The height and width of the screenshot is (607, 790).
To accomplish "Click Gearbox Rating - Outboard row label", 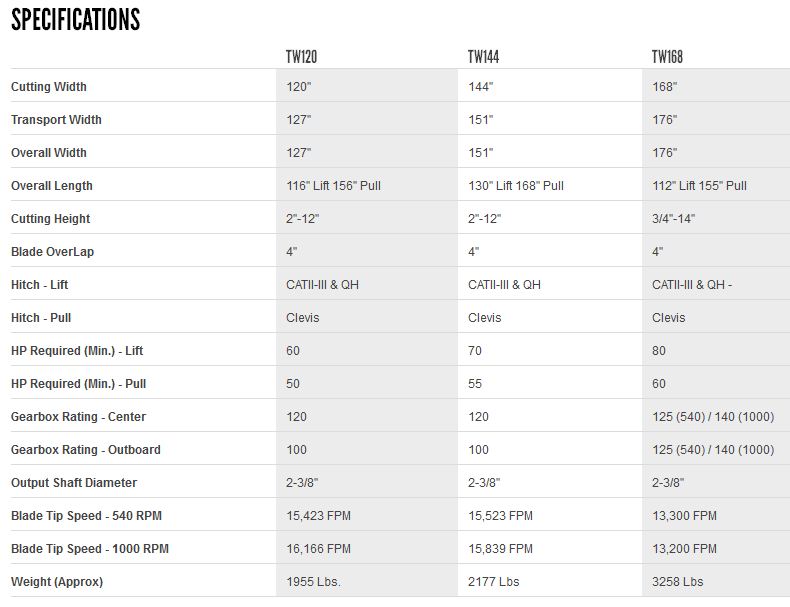I will [x=86, y=450].
